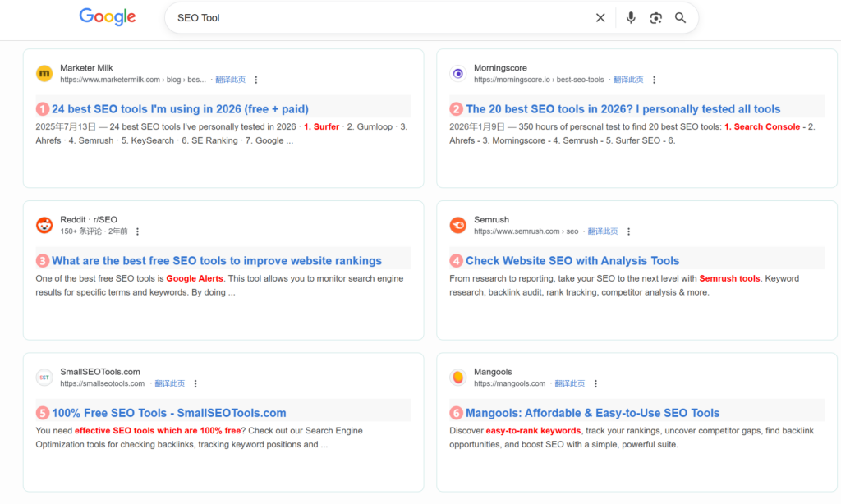The height and width of the screenshot is (504, 841).
Task: Open search by image camera icon
Action: [x=655, y=18]
